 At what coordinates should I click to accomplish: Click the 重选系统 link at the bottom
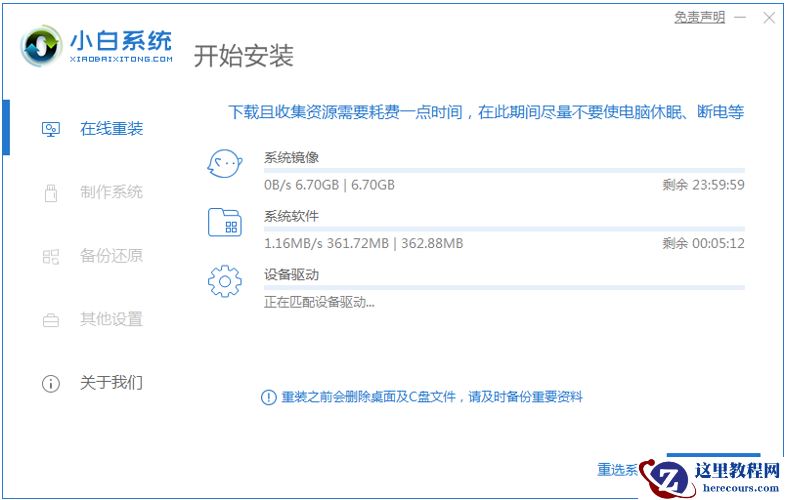pyautogui.click(x=618, y=469)
